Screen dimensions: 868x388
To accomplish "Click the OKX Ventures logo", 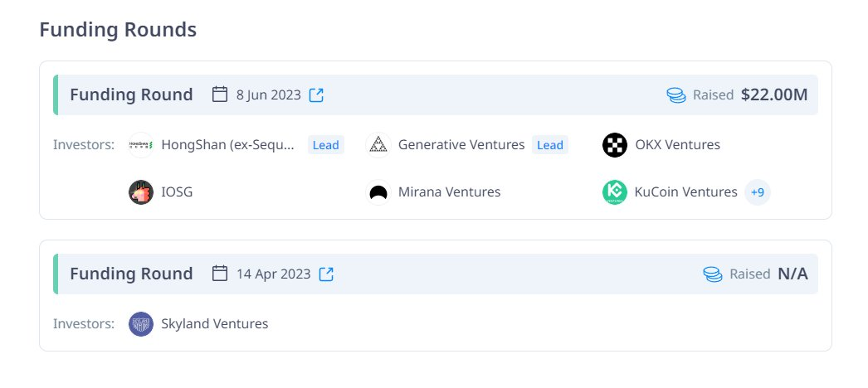I will click(615, 145).
